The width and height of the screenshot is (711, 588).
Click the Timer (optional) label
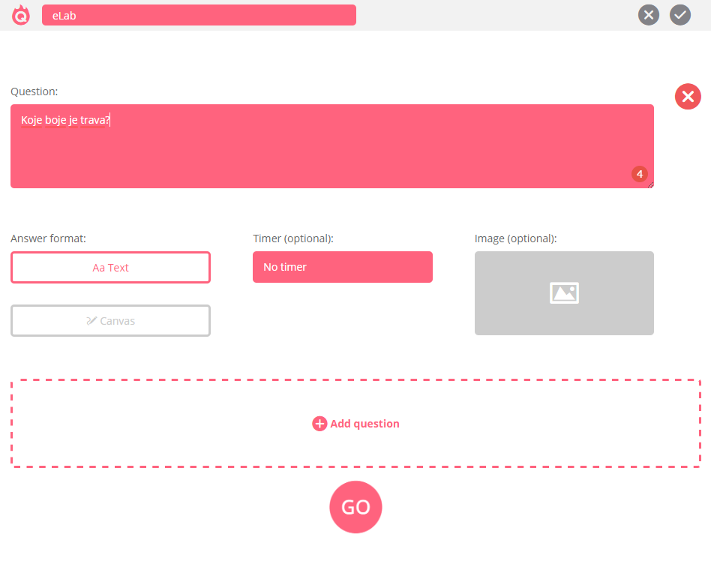point(293,238)
